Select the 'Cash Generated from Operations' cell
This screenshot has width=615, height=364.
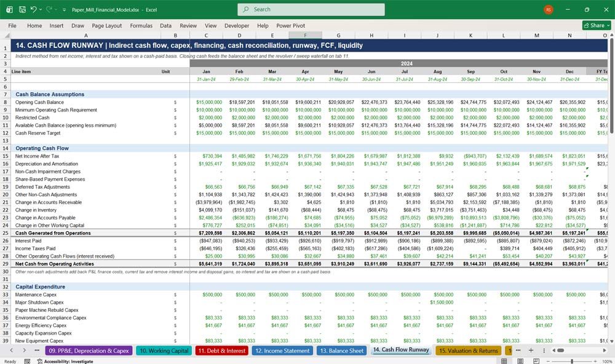point(86,233)
